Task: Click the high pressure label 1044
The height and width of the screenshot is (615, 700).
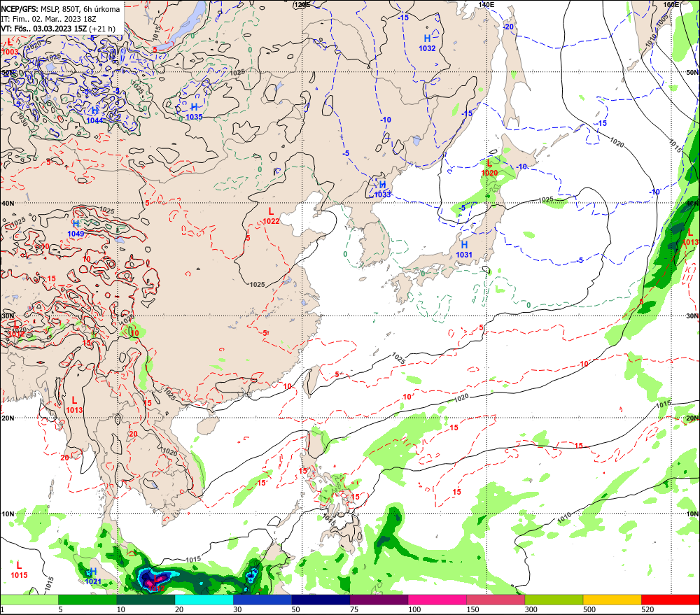Action: coord(94,120)
